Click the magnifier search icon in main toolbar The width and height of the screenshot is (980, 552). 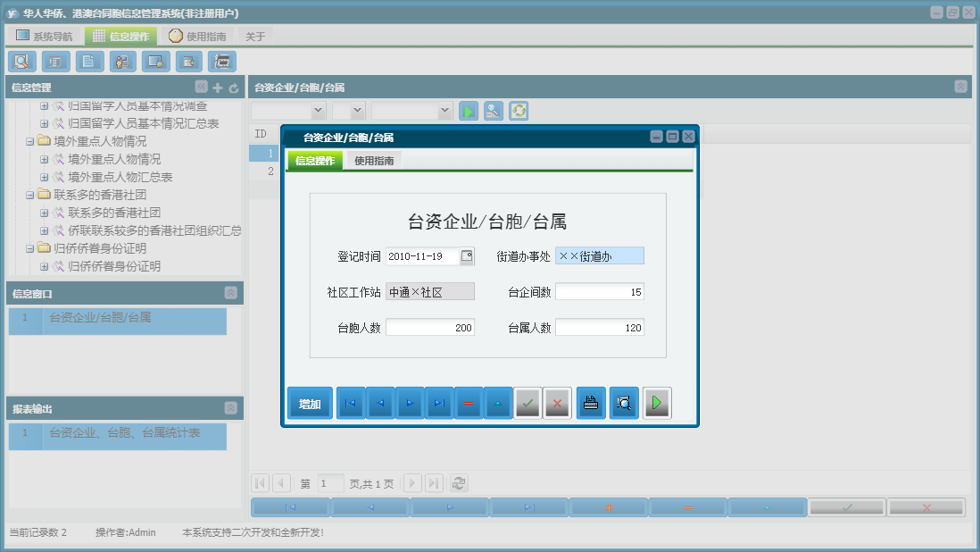(x=22, y=62)
